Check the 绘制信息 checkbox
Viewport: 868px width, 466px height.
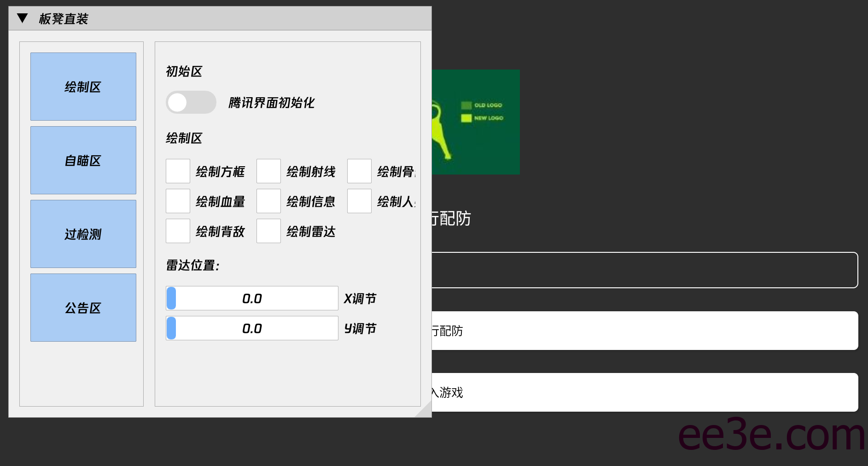pyautogui.click(x=268, y=201)
